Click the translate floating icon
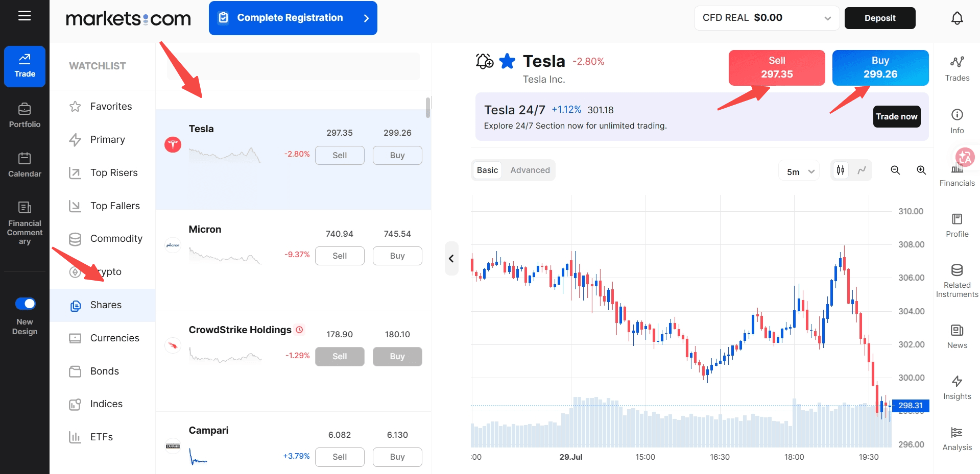 click(x=965, y=157)
